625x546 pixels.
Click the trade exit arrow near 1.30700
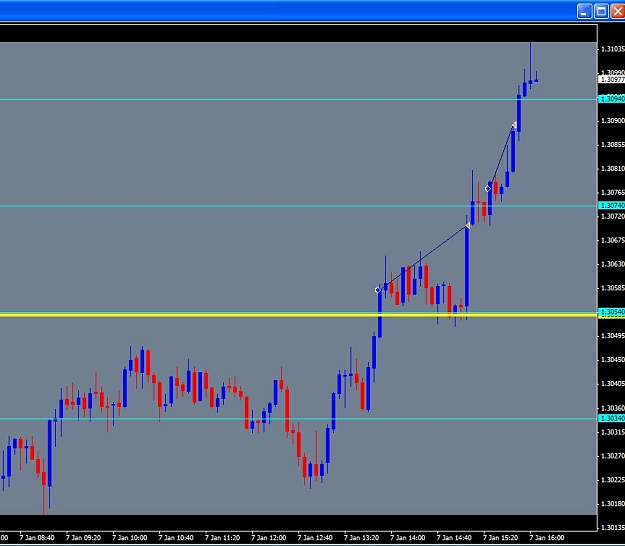click(x=468, y=226)
